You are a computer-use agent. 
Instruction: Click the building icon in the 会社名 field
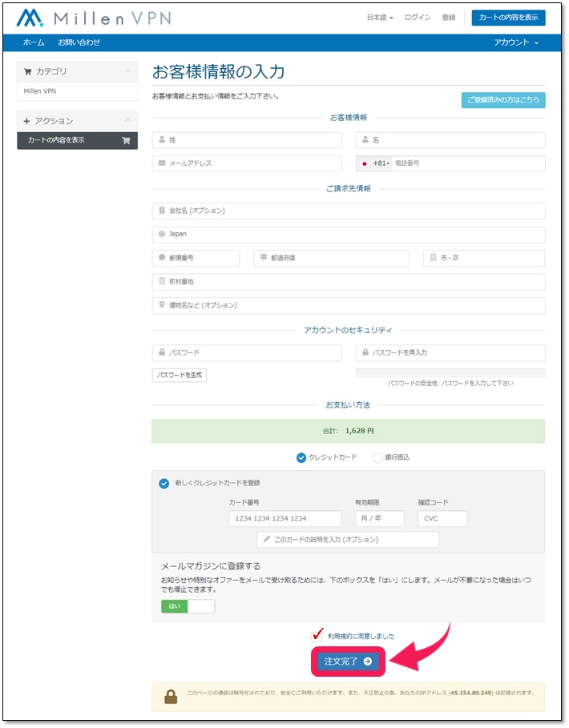pyautogui.click(x=162, y=211)
